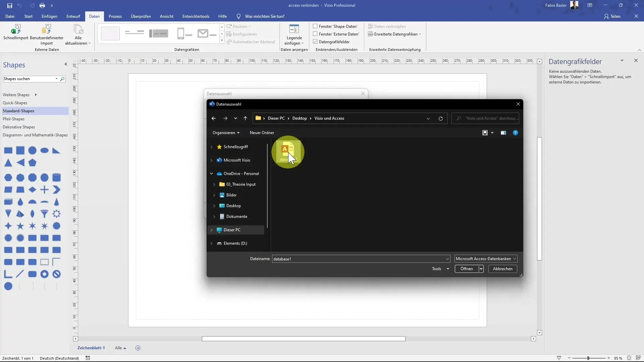
Task: Select the no-symbol shape in the stencil
Action: [x=56, y=274]
